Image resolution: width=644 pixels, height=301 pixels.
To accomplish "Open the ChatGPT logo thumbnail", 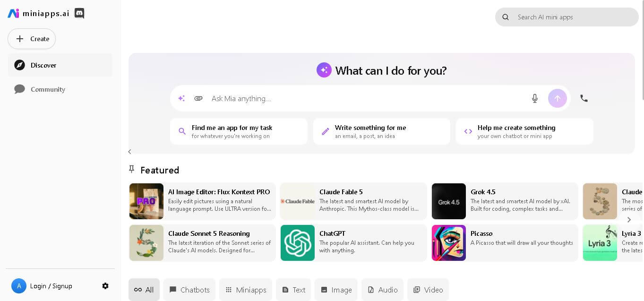I will pos(298,243).
